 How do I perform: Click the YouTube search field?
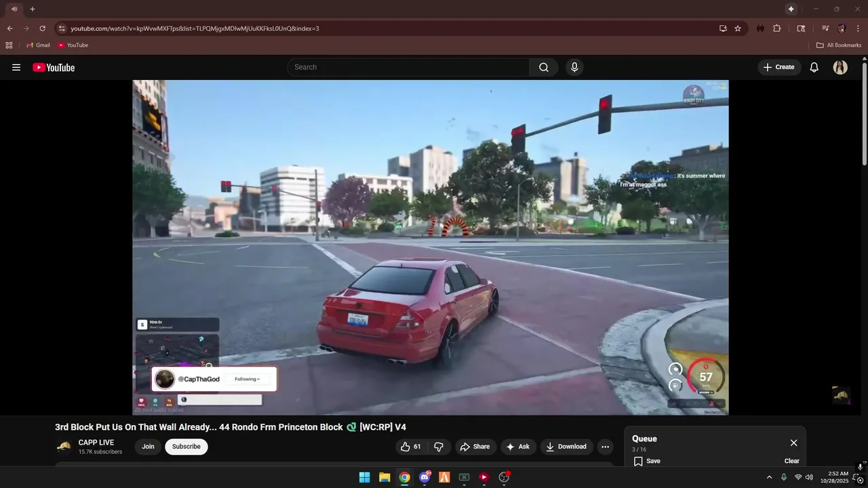click(x=408, y=67)
